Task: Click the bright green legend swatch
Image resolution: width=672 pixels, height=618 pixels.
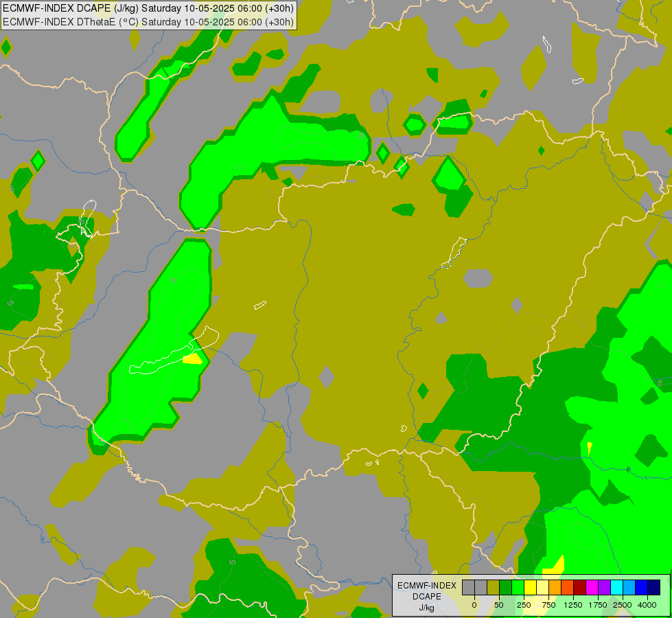Action: point(518,588)
